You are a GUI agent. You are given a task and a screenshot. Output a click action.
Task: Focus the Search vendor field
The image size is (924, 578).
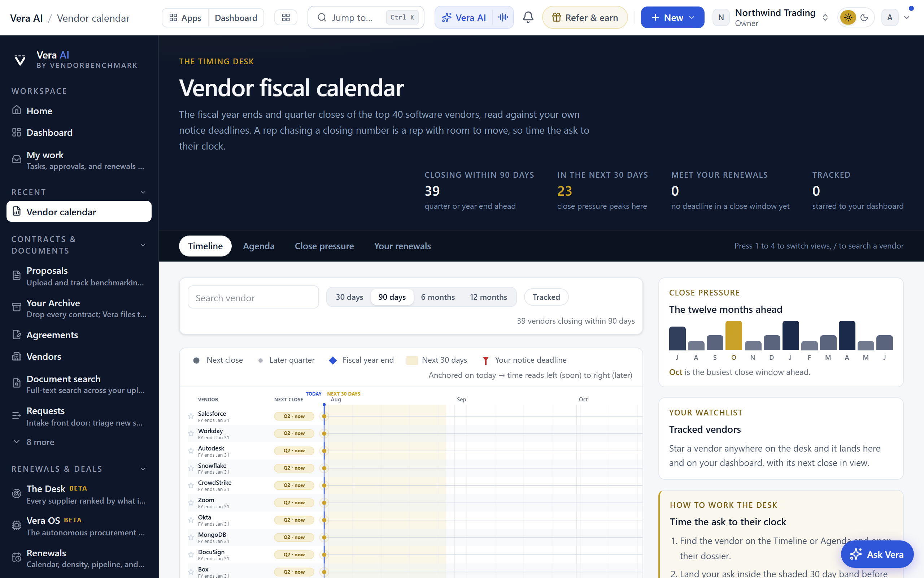pyautogui.click(x=253, y=297)
